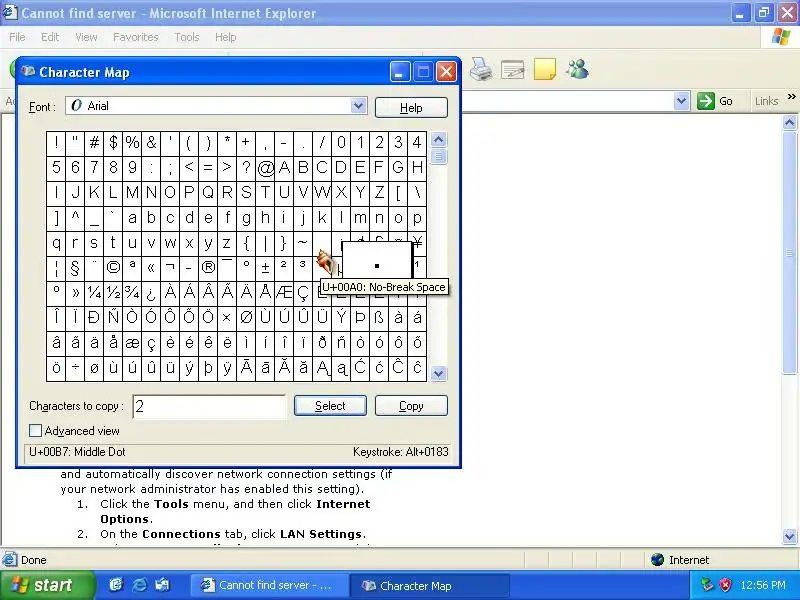Select the Ñ character in the grid
800x600 pixels.
(113, 317)
